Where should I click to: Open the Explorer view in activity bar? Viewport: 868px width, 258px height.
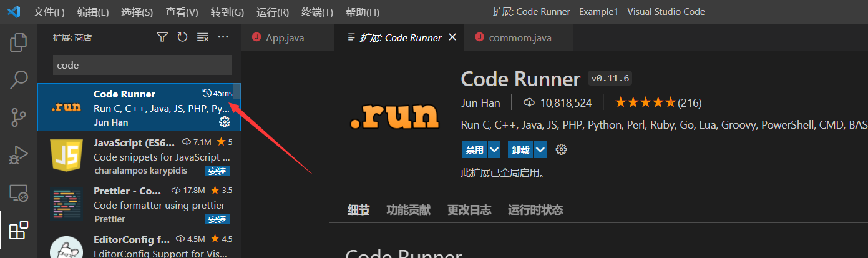pos(19,42)
